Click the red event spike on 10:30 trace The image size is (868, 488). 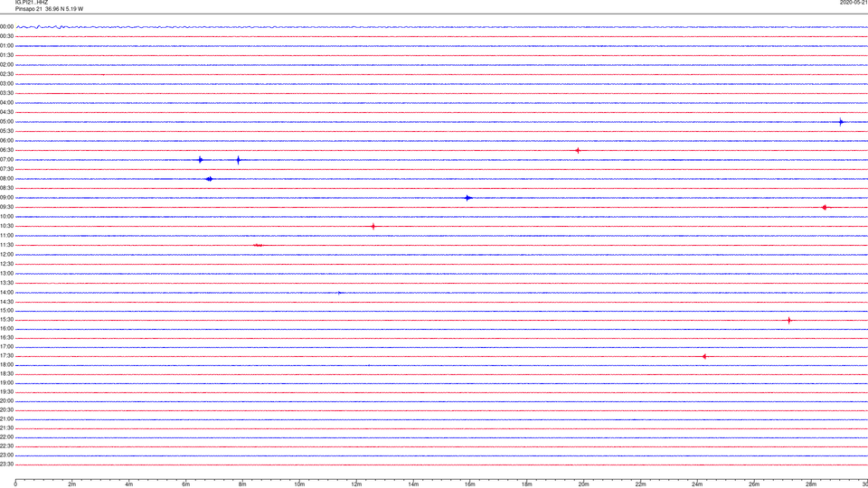(x=373, y=226)
